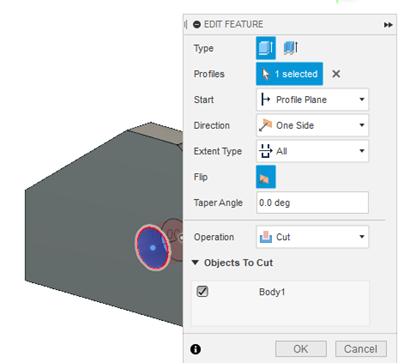398x363 pixels.
Task: Toggle the Flip direction button
Action: point(266,177)
